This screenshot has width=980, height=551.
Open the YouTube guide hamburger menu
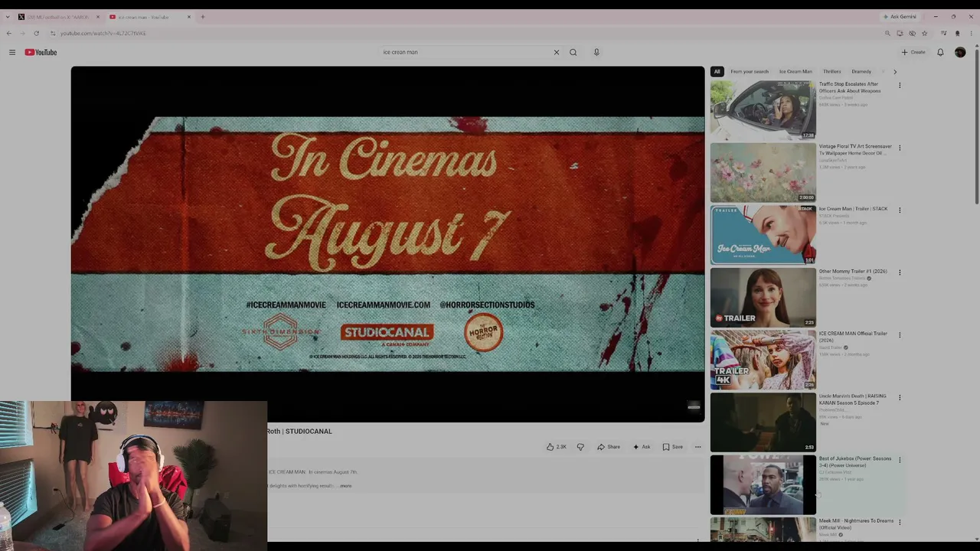(x=12, y=52)
